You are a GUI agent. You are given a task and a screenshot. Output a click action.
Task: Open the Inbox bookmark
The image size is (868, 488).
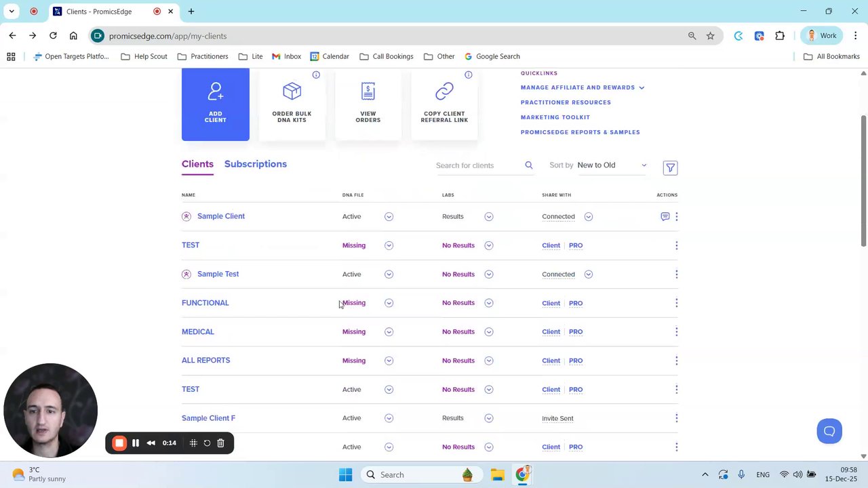point(286,56)
